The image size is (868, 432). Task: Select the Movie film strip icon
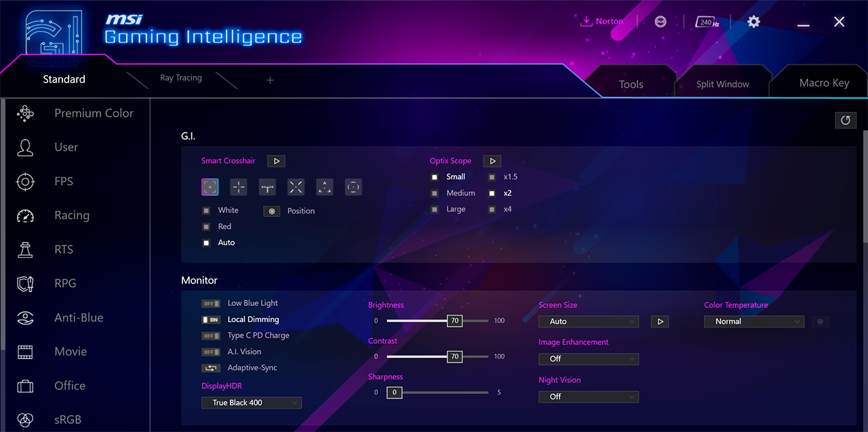pos(25,351)
